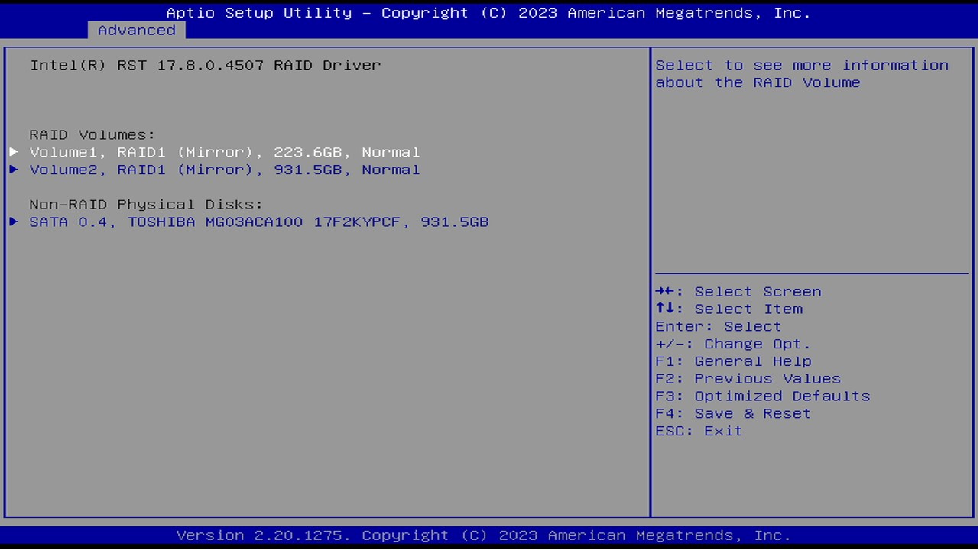This screenshot has height=550, width=980.
Task: Select Volume1 RAID1 223.6GB entry
Action: click(x=225, y=152)
